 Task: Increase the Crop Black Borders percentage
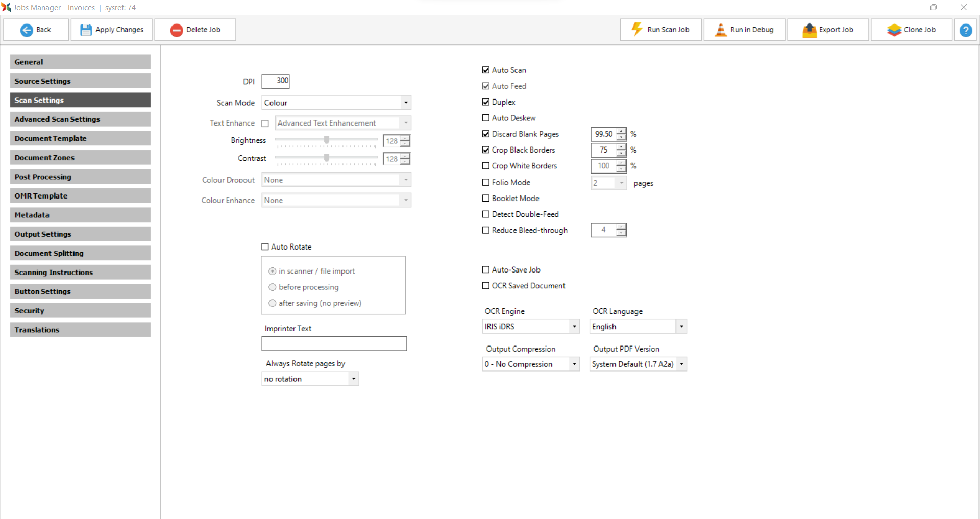[621, 147]
